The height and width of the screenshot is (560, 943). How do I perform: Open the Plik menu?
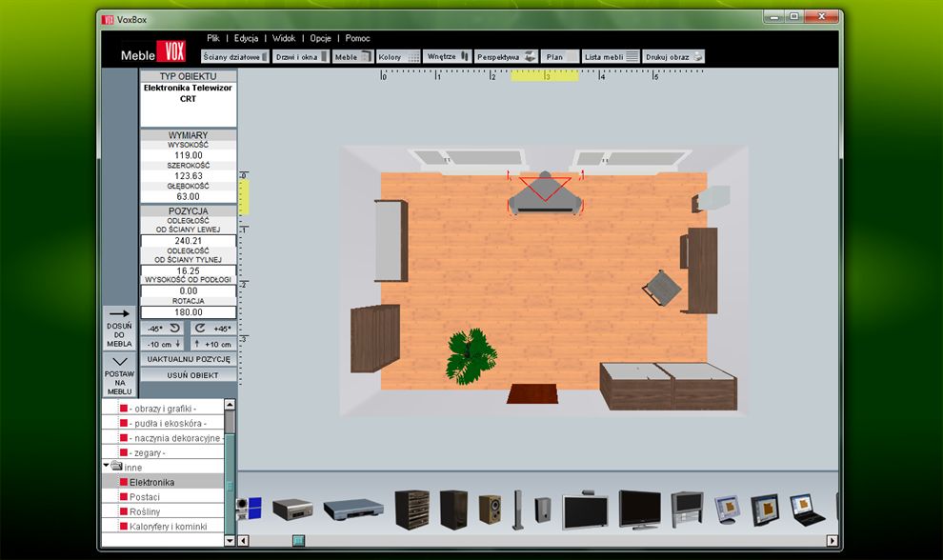(x=213, y=38)
